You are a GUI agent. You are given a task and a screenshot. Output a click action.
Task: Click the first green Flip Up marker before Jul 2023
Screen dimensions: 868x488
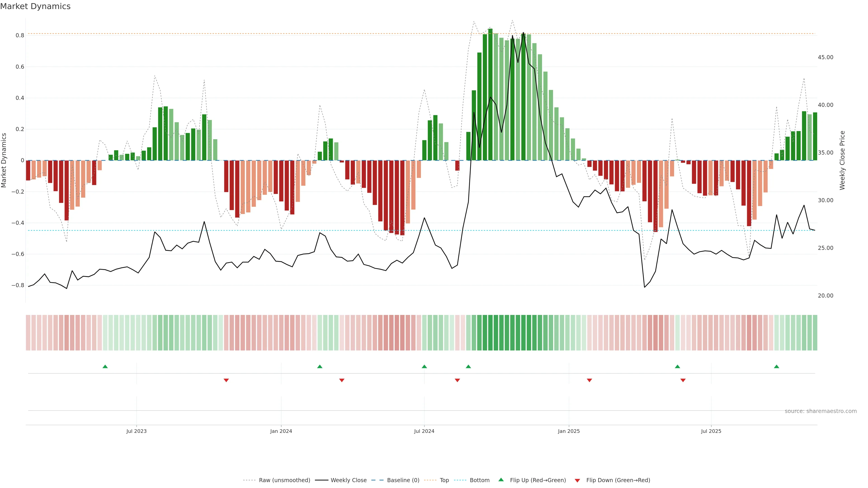pos(105,366)
